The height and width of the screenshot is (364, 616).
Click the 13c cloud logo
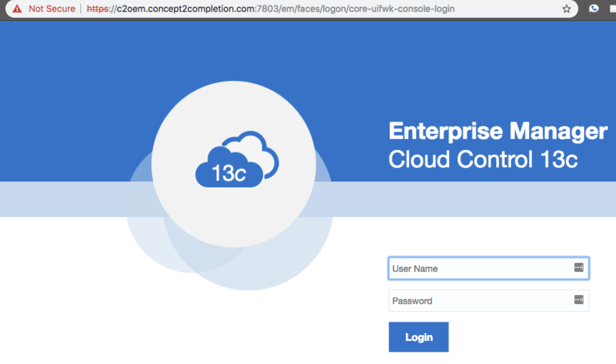[237, 160]
